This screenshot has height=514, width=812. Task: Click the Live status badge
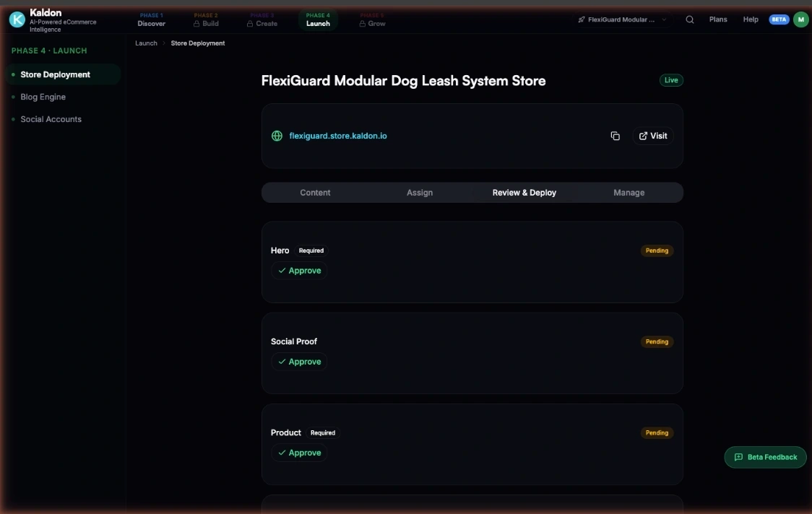click(x=671, y=80)
